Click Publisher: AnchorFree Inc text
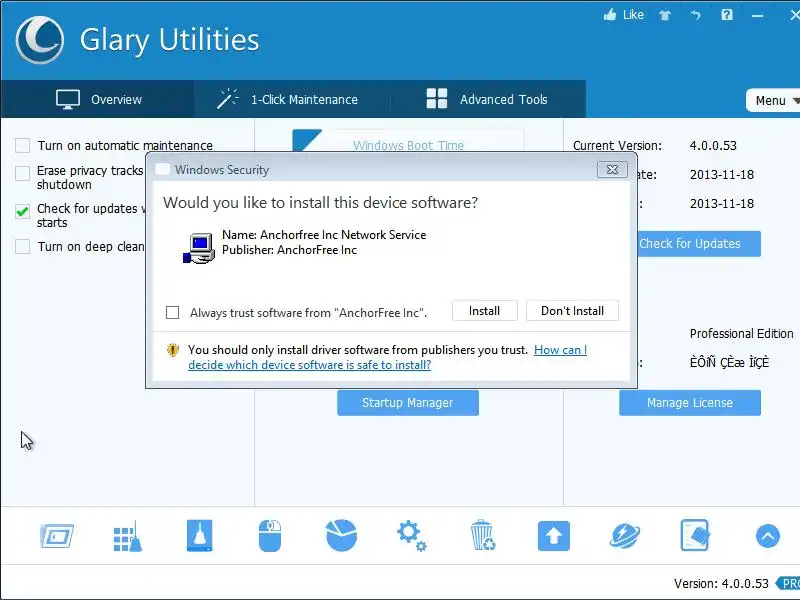Viewport: 800px width, 600px height. [x=289, y=250]
